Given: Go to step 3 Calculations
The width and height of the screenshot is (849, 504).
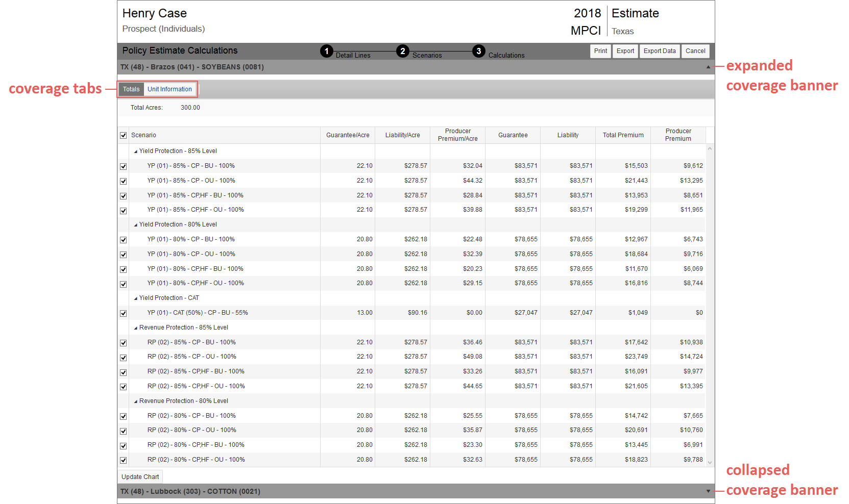Looking at the screenshot, I should pos(479,51).
